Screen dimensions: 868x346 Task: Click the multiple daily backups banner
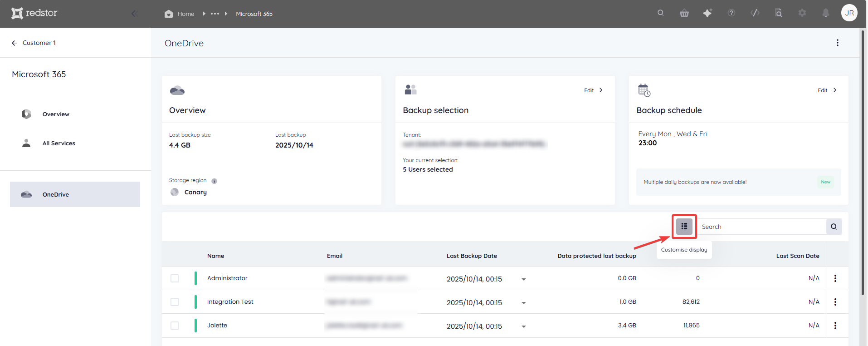[739, 182]
